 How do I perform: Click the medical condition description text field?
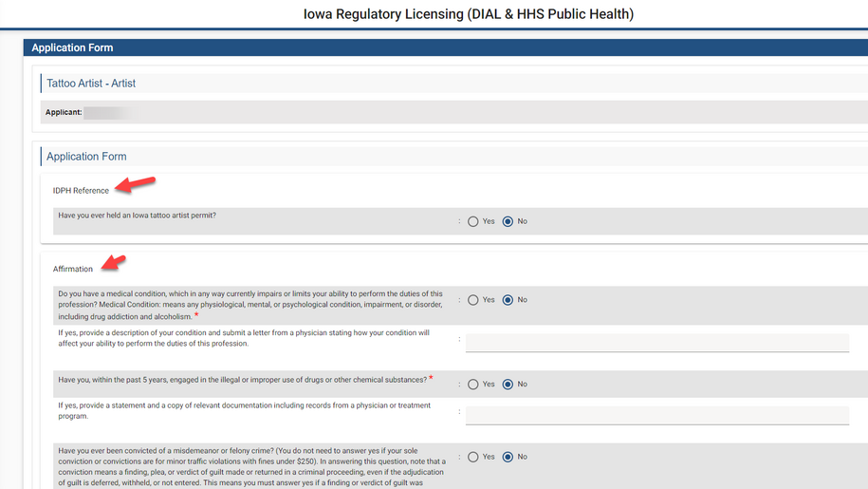pos(656,342)
